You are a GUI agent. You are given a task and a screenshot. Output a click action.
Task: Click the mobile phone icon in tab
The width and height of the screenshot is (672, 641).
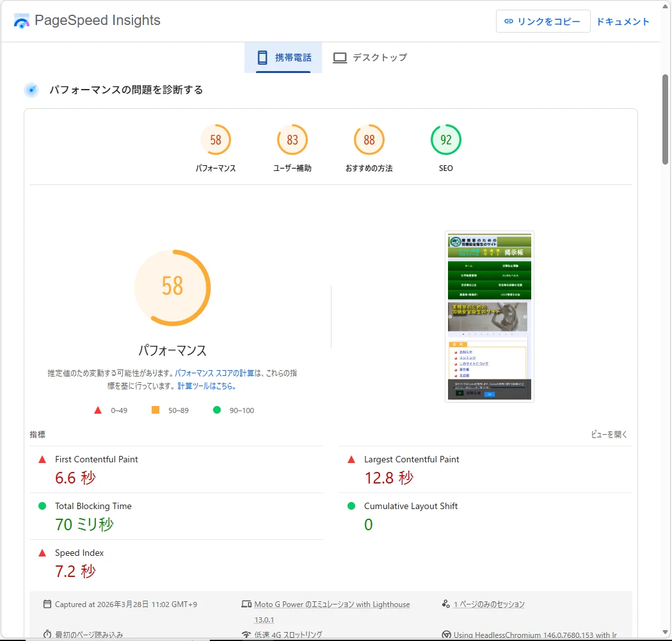(x=262, y=58)
